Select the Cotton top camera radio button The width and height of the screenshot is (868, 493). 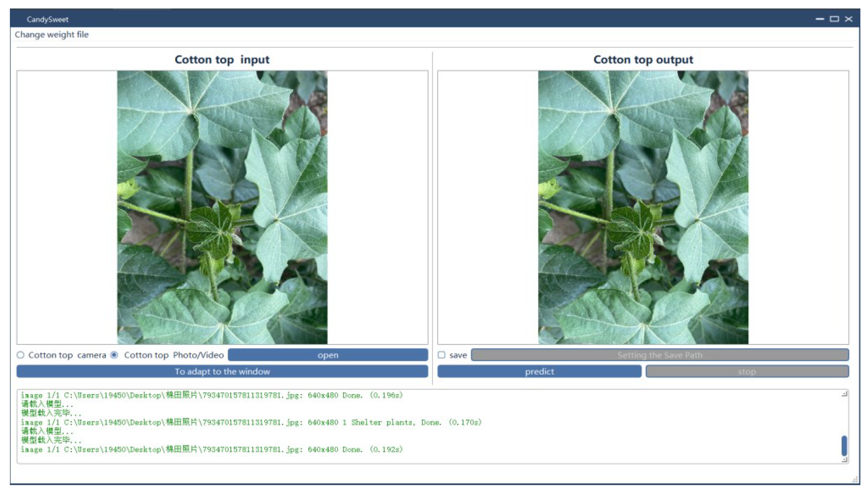click(21, 355)
